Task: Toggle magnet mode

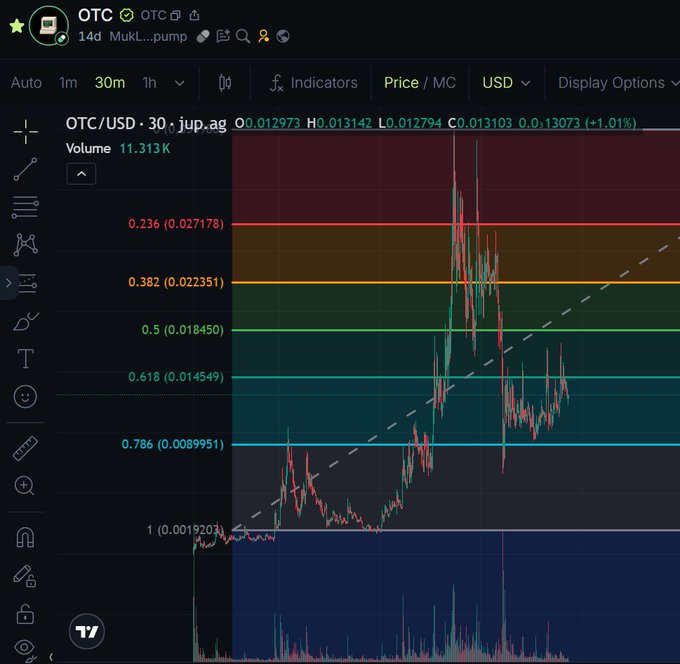Action: (x=25, y=537)
